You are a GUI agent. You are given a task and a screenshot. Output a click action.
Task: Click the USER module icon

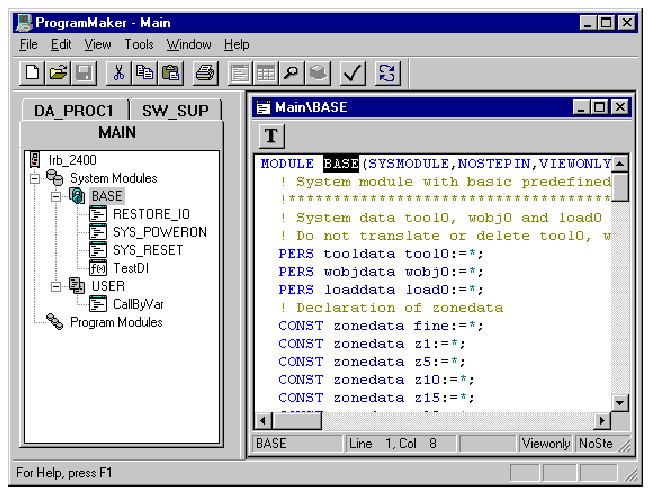(77, 286)
